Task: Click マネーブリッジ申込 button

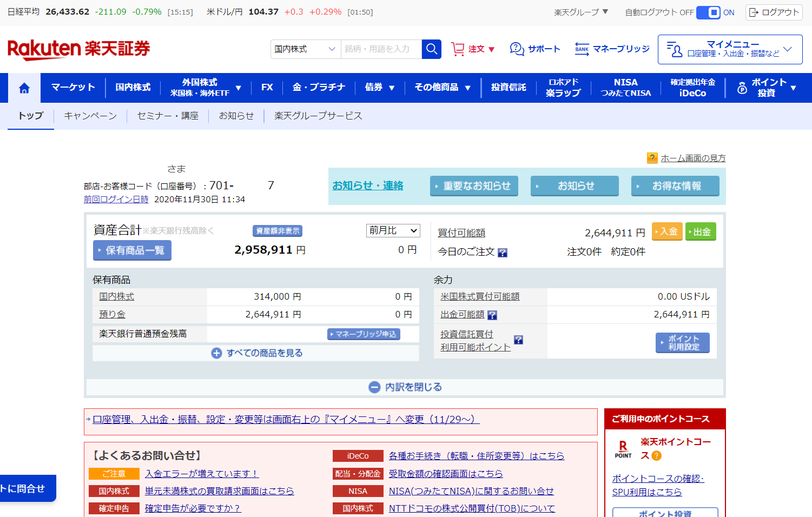Action: point(364,334)
